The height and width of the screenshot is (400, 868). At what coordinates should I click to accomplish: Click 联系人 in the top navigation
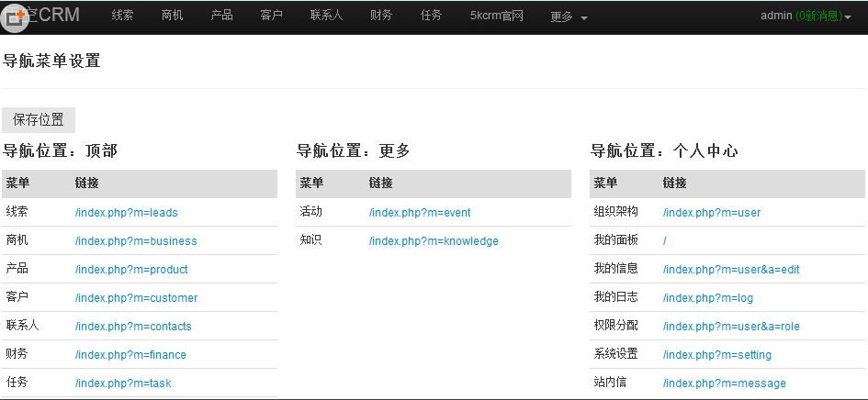[326, 16]
